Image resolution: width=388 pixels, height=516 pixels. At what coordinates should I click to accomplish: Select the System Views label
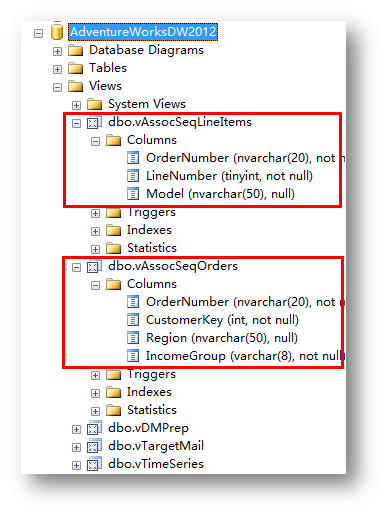point(147,104)
